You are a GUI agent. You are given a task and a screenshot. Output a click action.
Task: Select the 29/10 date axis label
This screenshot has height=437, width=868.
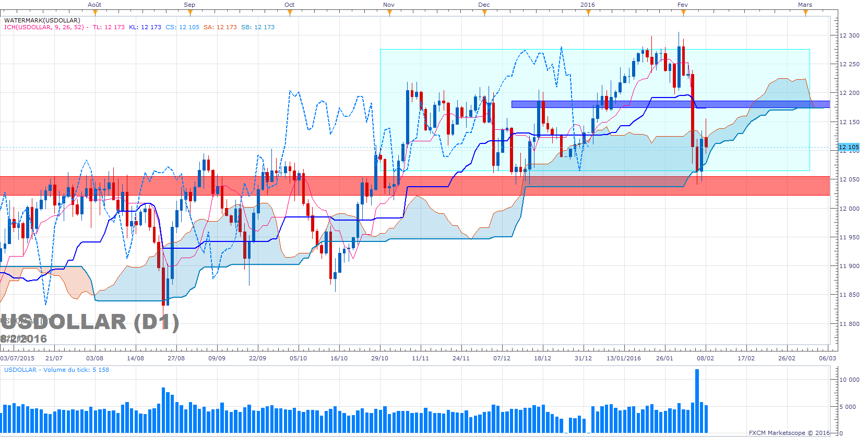[x=380, y=358]
